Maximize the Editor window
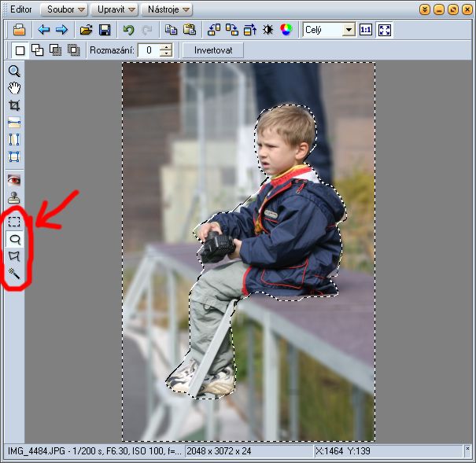This screenshot has height=463, width=476. click(453, 9)
